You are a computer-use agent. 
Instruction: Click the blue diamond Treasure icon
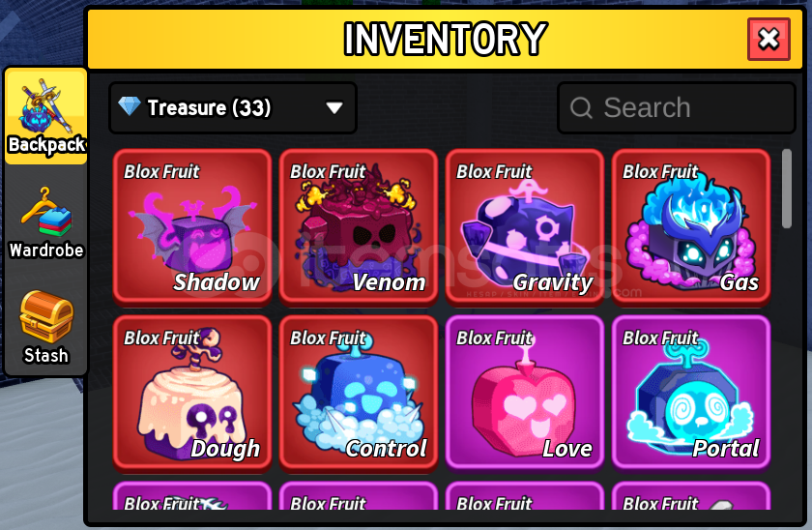(x=129, y=106)
